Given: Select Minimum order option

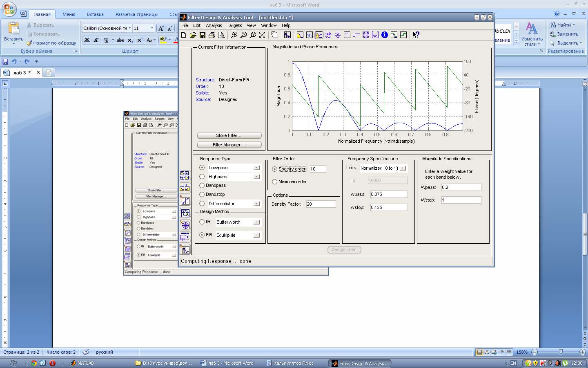Looking at the screenshot, I should [275, 182].
